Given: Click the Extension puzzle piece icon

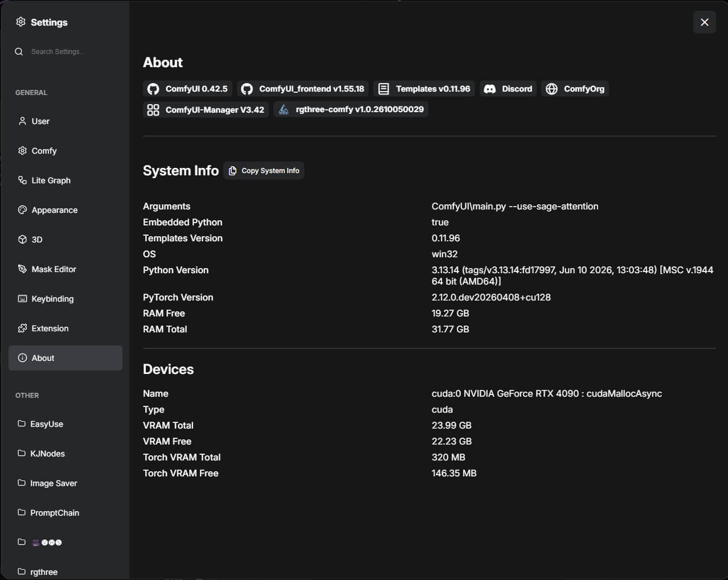Looking at the screenshot, I should (x=22, y=328).
